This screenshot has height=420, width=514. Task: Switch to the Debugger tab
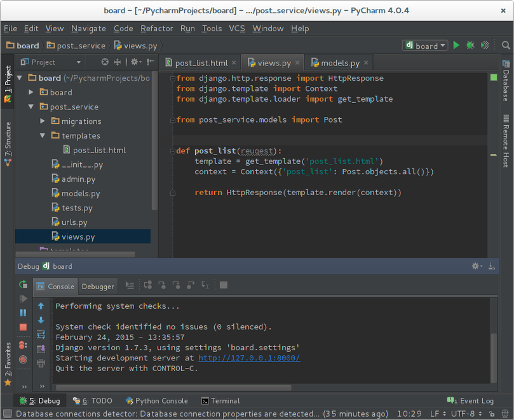pos(98,287)
